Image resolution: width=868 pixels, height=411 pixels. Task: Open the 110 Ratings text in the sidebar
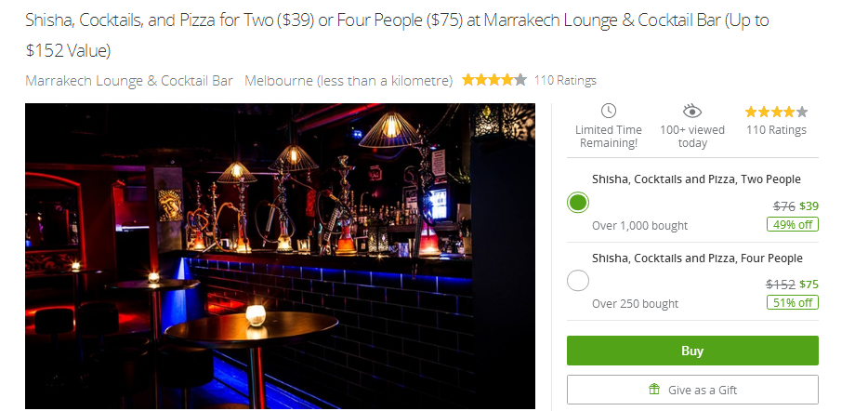[776, 130]
